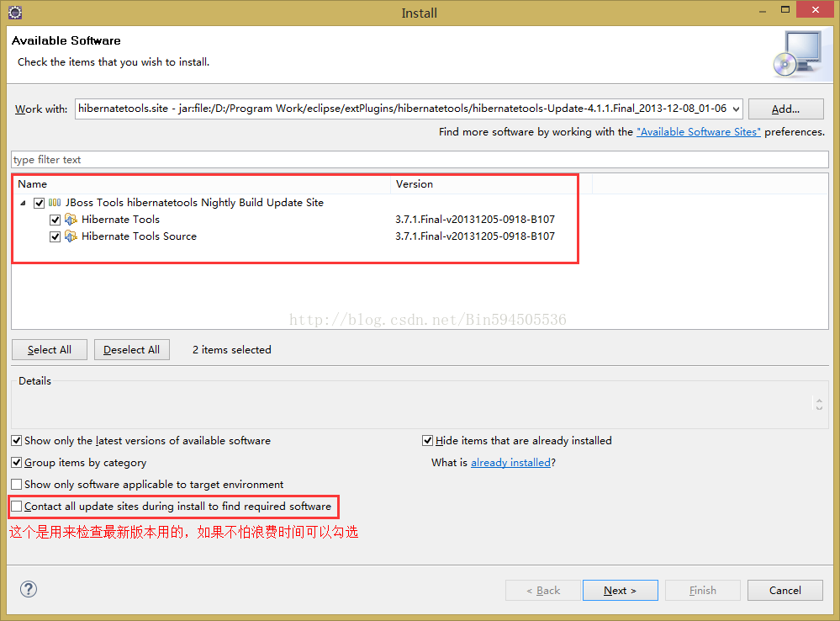The image size is (840, 621).
Task: Click the Eclipse icon in title bar
Action: tap(15, 13)
